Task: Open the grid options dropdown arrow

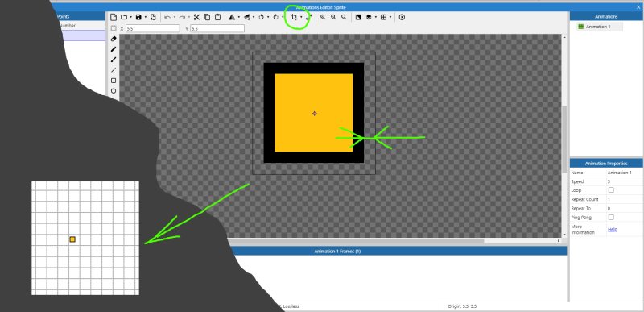Action: click(x=390, y=17)
